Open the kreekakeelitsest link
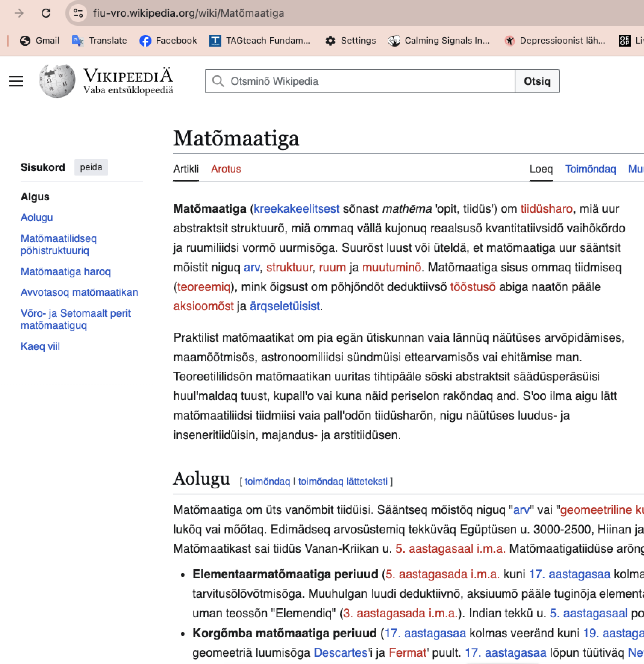This screenshot has width=644, height=664. click(x=297, y=209)
